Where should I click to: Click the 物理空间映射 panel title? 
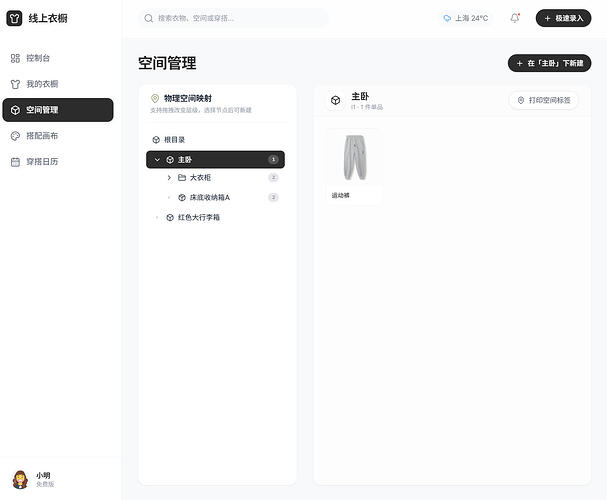[188, 98]
